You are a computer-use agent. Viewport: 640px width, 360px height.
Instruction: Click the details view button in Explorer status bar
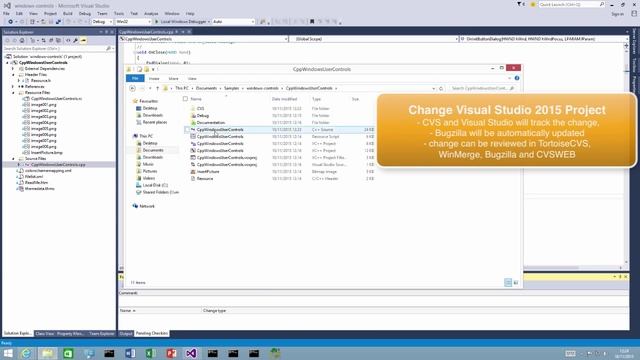[508, 282]
